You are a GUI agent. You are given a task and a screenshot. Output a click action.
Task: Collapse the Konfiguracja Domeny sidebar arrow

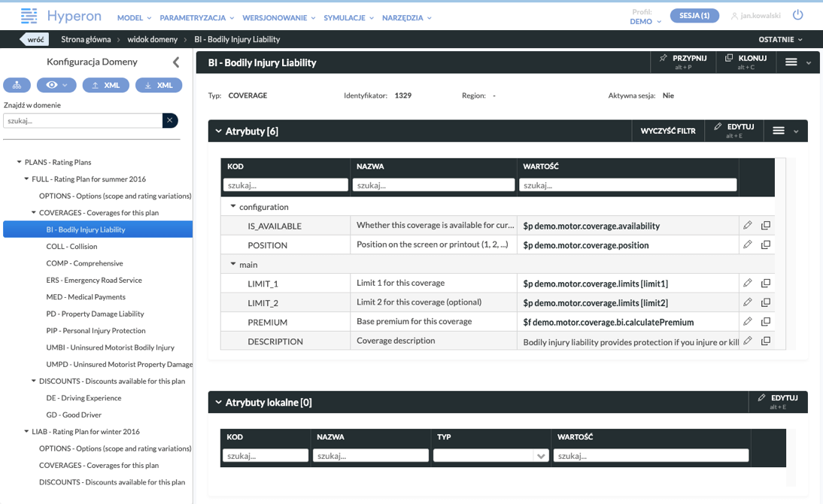176,62
